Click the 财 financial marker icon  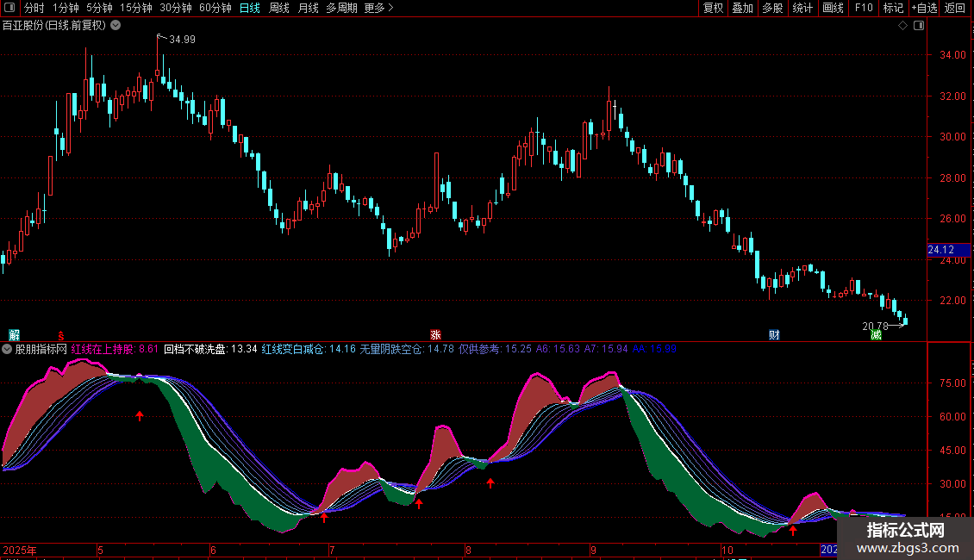tap(774, 334)
